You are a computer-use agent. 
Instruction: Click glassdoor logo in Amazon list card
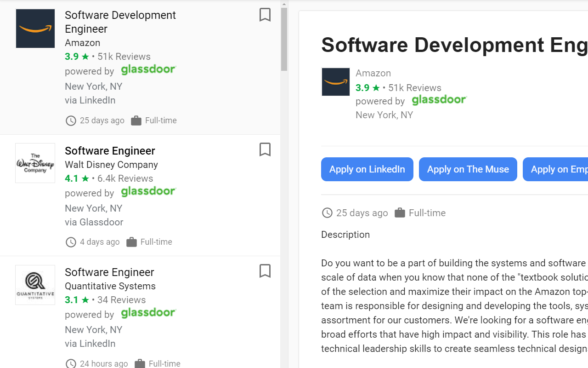point(148,69)
